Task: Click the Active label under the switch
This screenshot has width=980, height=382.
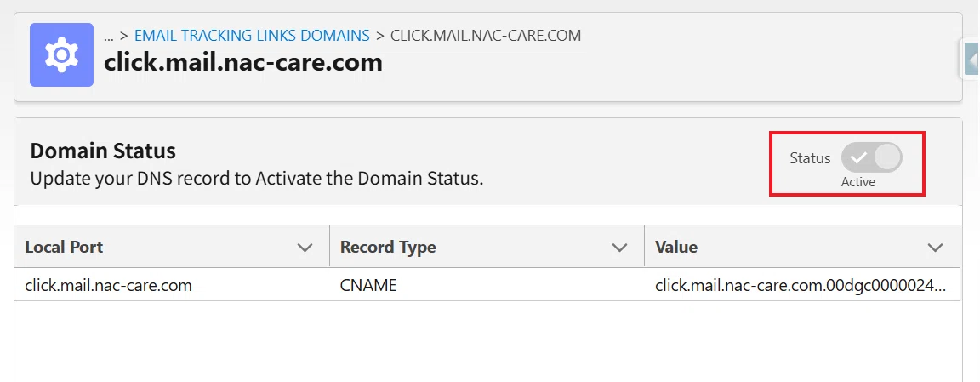Action: 858,183
